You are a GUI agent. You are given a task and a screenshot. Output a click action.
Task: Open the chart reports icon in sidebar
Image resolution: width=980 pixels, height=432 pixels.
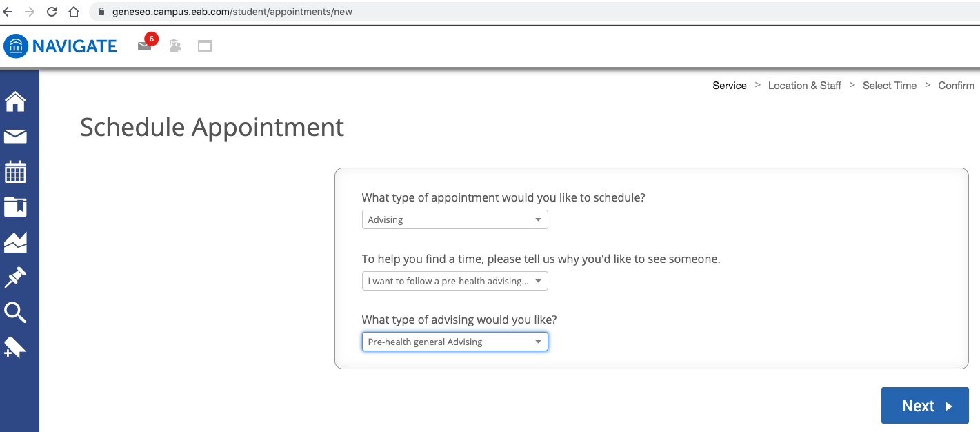pos(15,242)
